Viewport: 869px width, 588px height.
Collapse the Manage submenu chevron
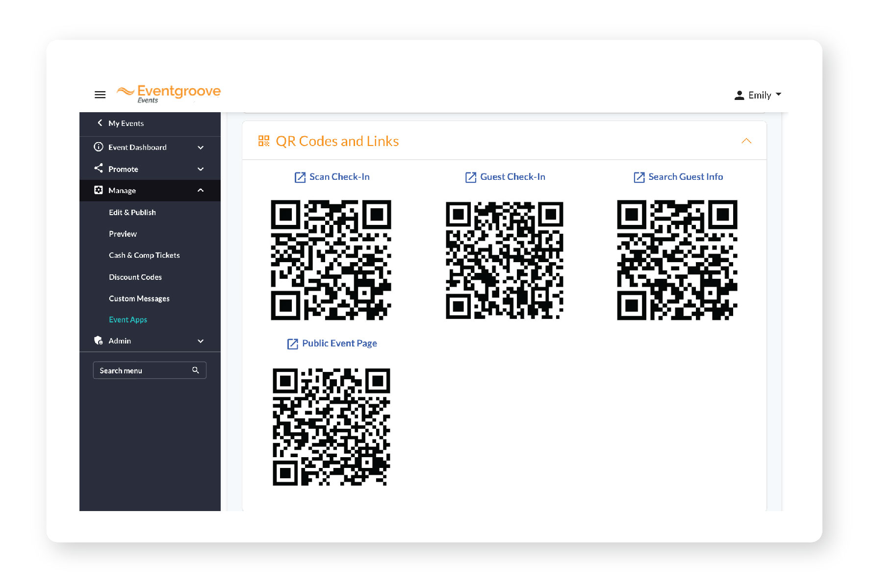[x=201, y=190]
